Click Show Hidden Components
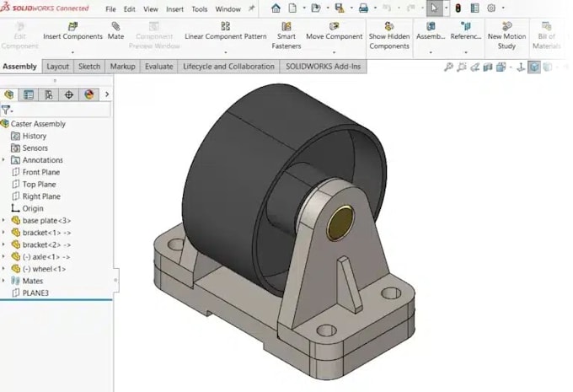Image resolution: width=573 pixels, height=392 pixels. [389, 36]
